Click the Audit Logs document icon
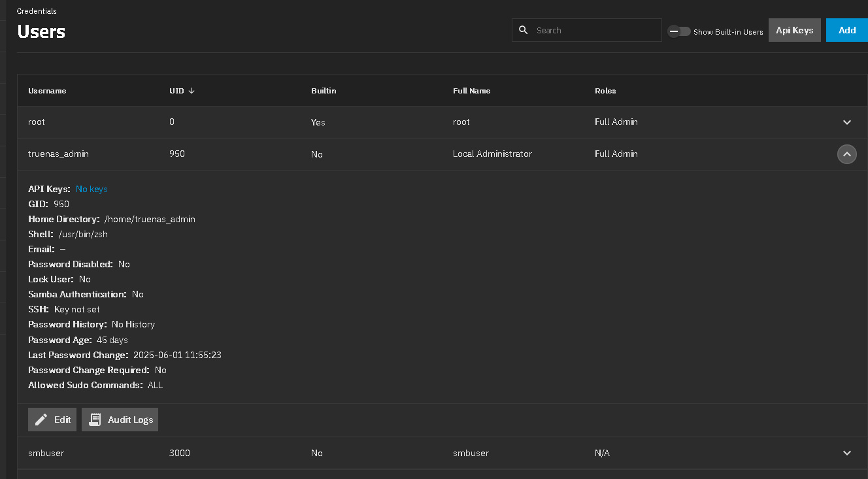868x479 pixels. pos(95,420)
